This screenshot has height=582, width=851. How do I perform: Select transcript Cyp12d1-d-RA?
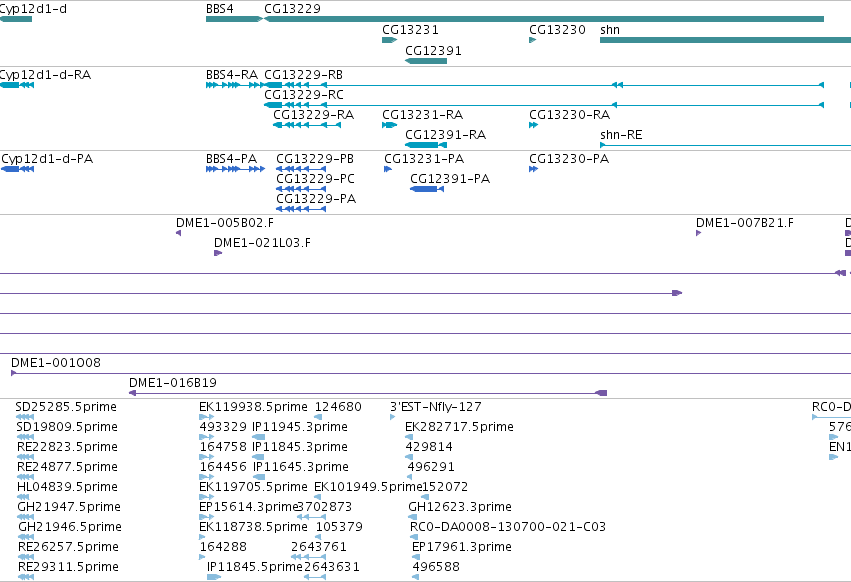[17, 85]
